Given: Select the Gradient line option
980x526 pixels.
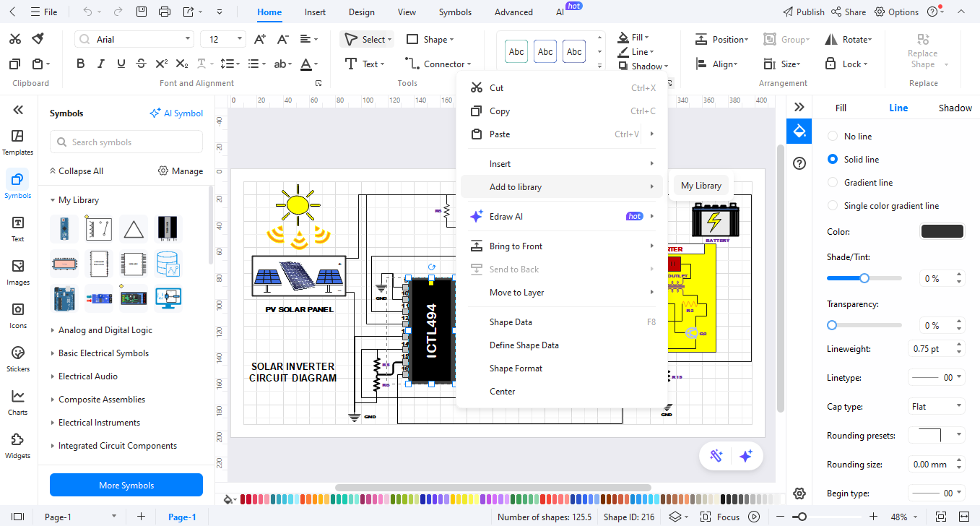Looking at the screenshot, I should [860, 182].
